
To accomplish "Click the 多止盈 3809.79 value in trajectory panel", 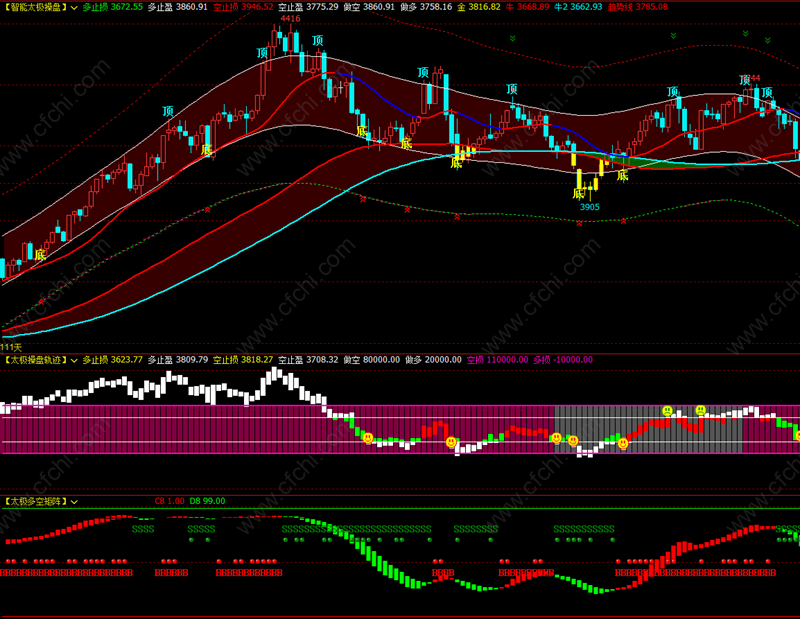I will click(x=178, y=360).
